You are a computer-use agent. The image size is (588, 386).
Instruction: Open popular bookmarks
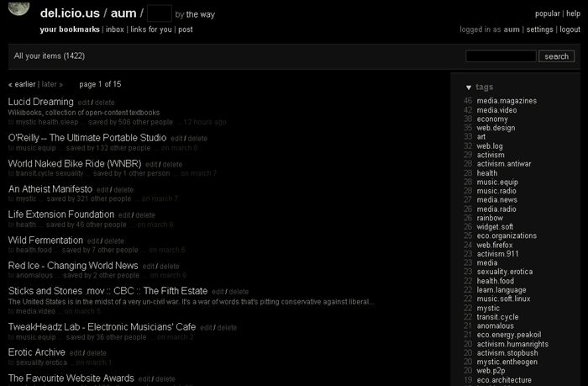coord(547,13)
